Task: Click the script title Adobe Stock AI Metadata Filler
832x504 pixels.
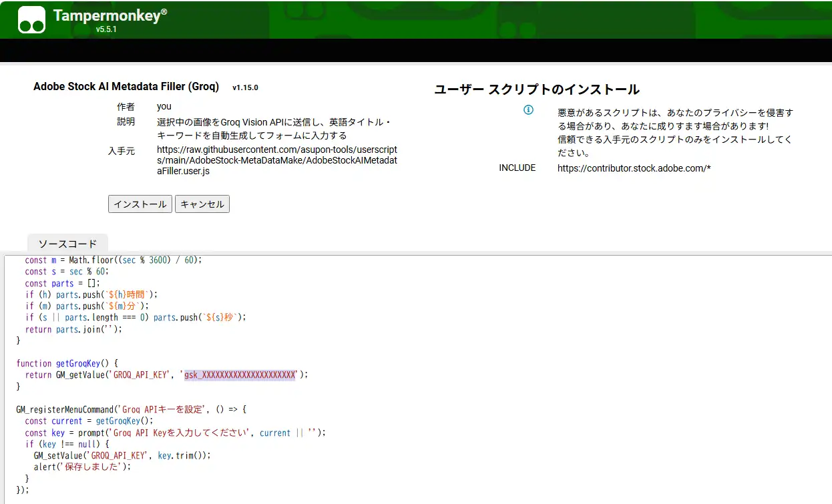Action: pyautogui.click(x=126, y=87)
